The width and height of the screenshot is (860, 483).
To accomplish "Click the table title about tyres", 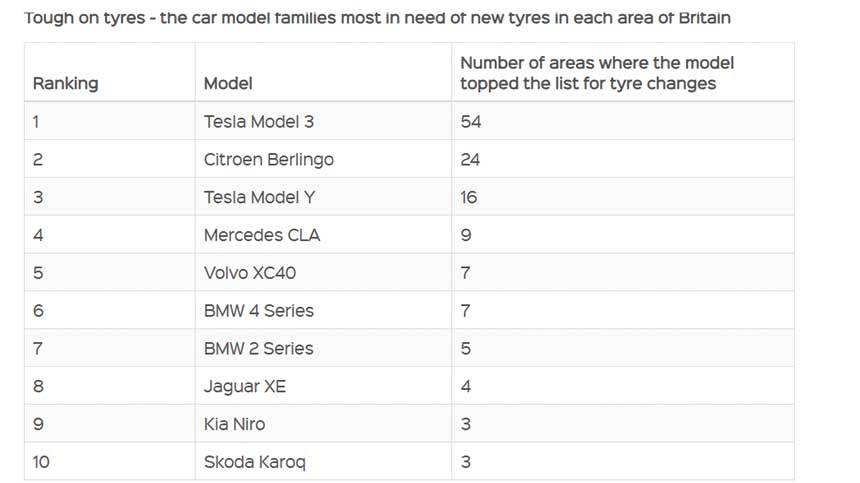I will (x=376, y=18).
